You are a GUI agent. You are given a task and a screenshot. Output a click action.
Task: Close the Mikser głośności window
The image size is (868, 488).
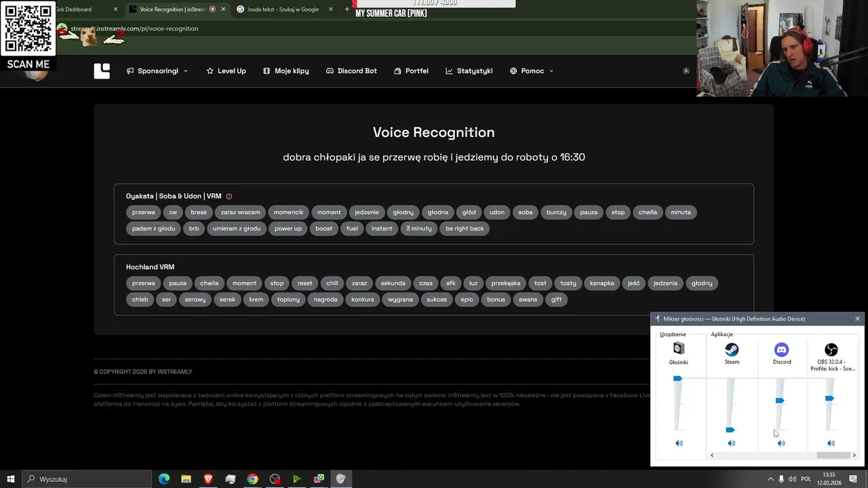[857, 319]
